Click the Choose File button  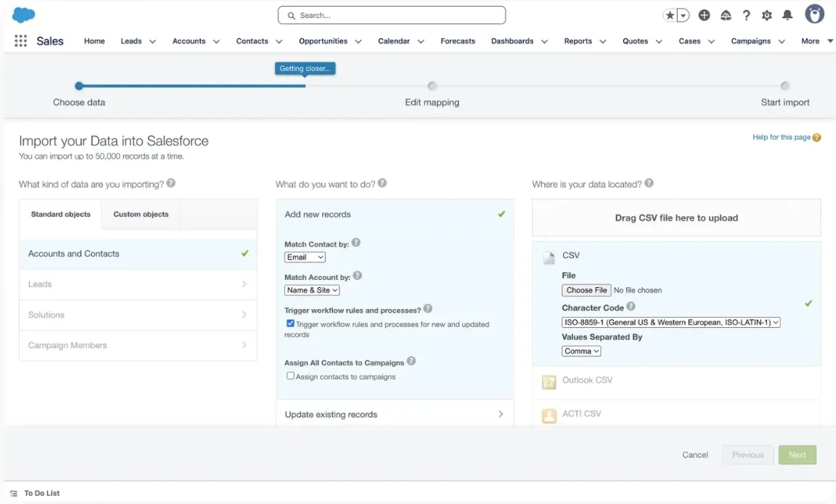point(586,290)
